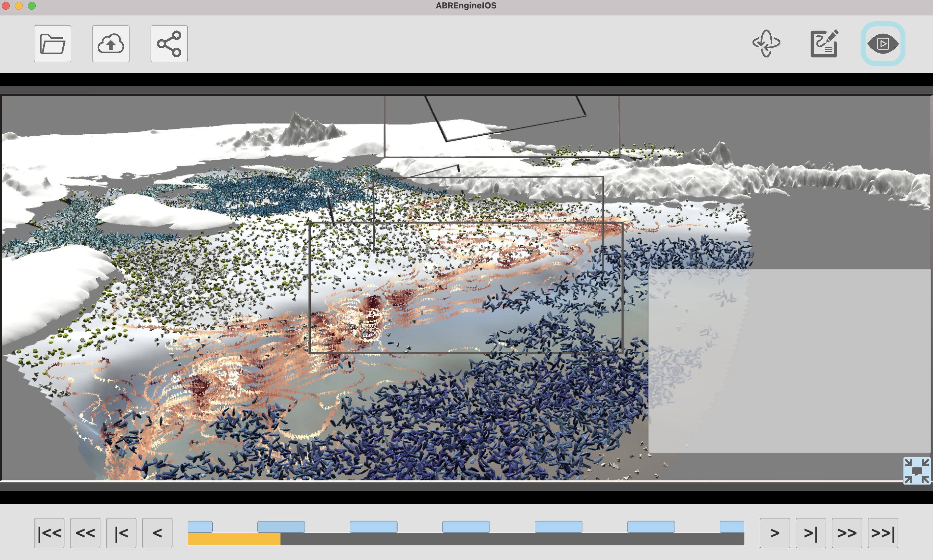
Task: Collapse viewport with the shrink arrows icon
Action: coord(916,470)
